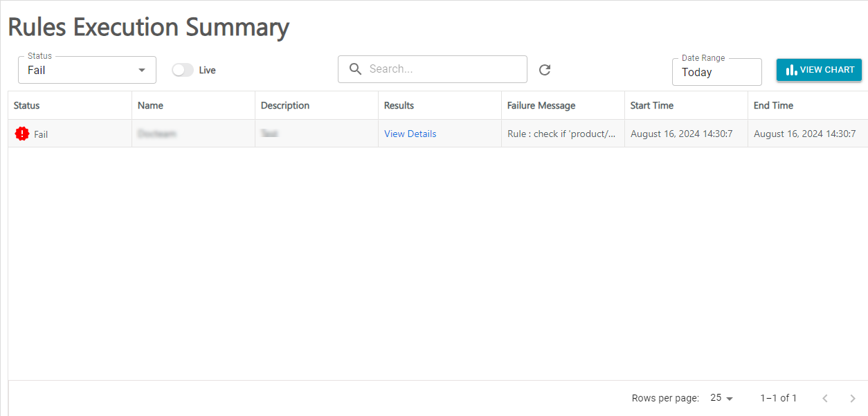
Task: Click the truncated failure message cell
Action: click(x=561, y=134)
